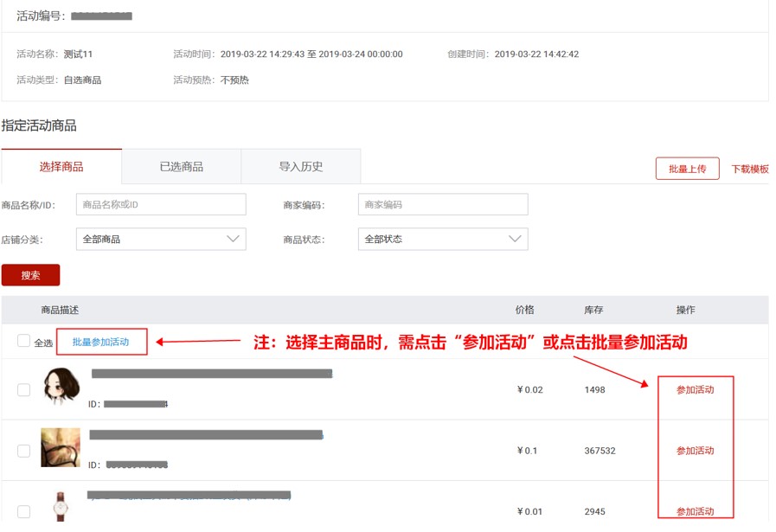The width and height of the screenshot is (776, 532).
Task: Click the cartoon girl avatar product thumbnail
Action: (61, 387)
